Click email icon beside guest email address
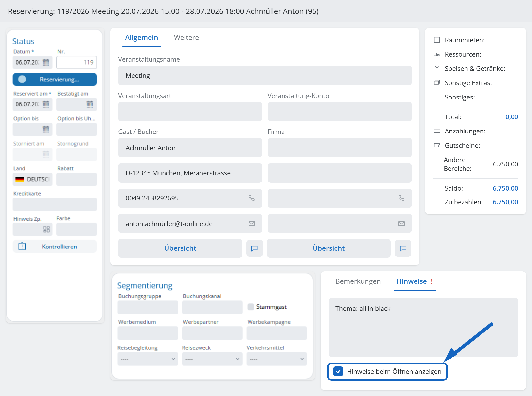Image resolution: width=532 pixels, height=396 pixels. [x=251, y=224]
